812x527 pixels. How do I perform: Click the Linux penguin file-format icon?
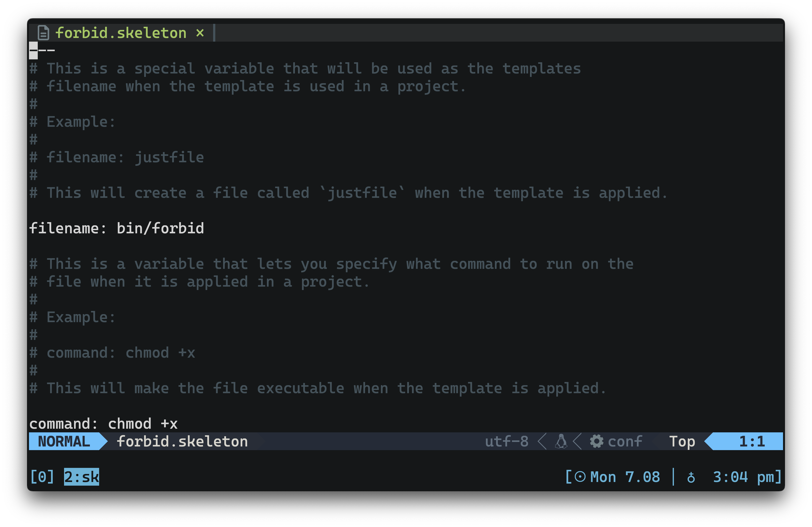(x=561, y=441)
